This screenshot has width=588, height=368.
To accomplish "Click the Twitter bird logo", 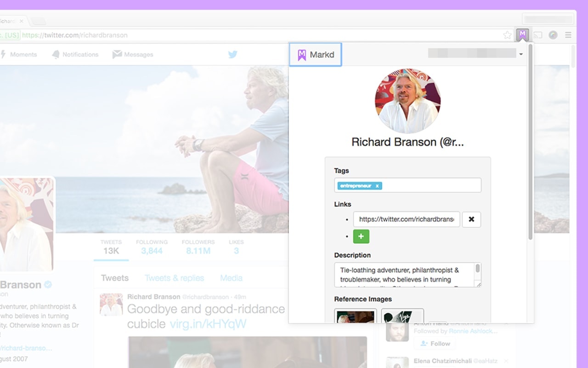I will point(233,54).
